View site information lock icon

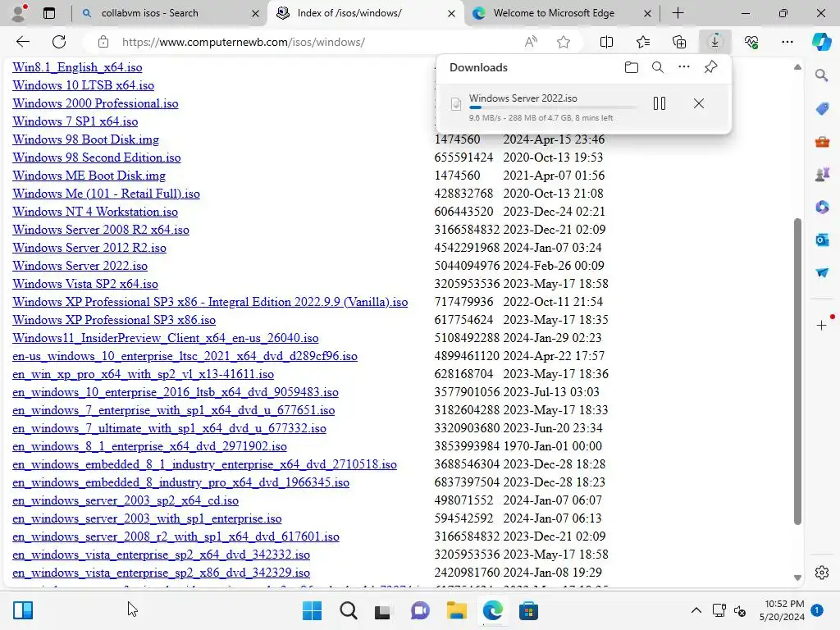[x=103, y=42]
